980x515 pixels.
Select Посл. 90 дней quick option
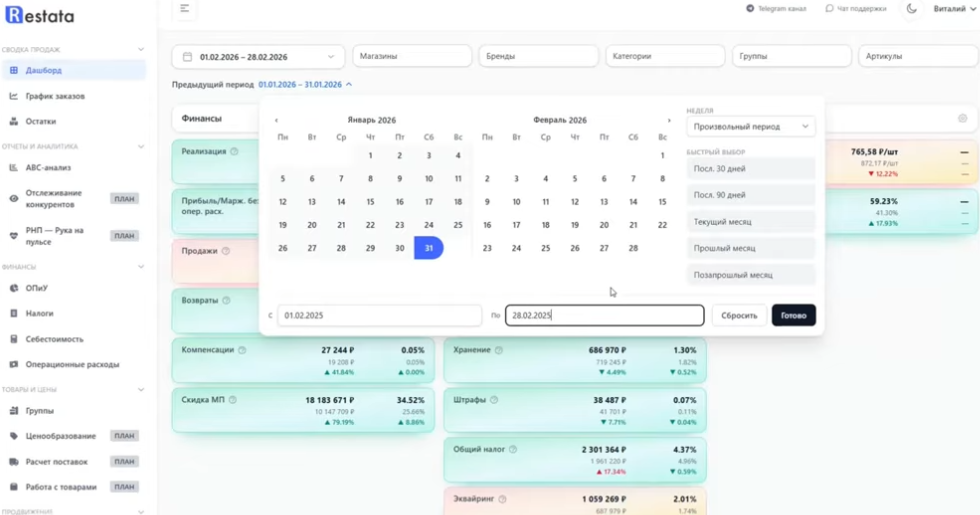click(x=751, y=195)
